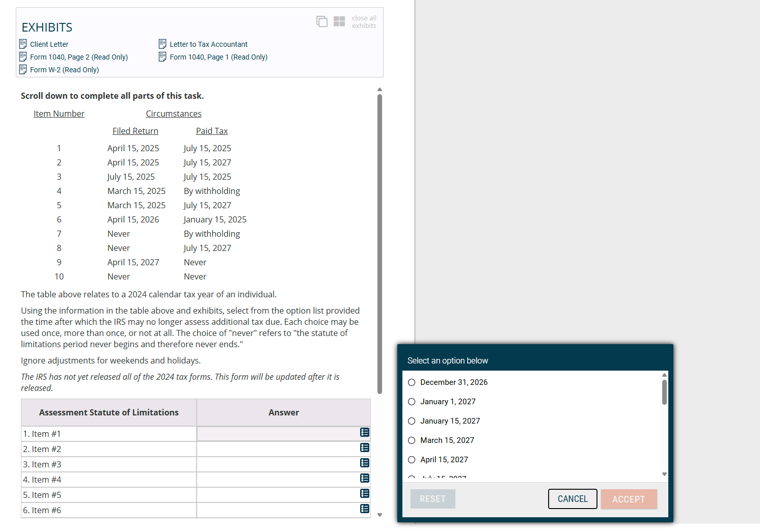
Task: Open the answer option list for Item #2
Action: (364, 448)
